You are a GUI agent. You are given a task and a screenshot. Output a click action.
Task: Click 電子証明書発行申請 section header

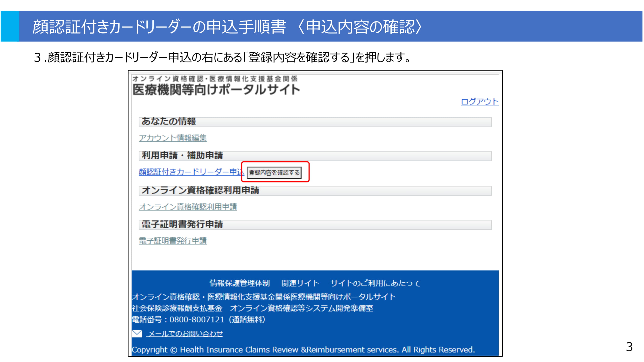pyautogui.click(x=315, y=225)
